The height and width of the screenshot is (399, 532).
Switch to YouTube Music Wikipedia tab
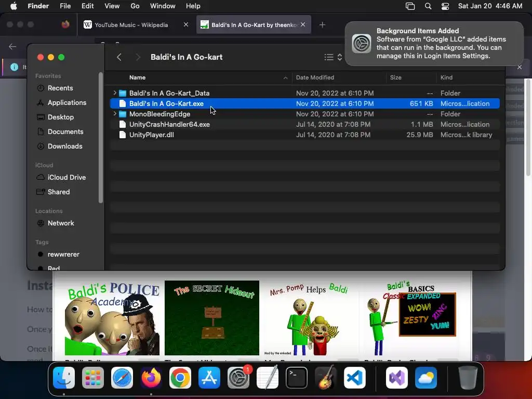coord(131,25)
